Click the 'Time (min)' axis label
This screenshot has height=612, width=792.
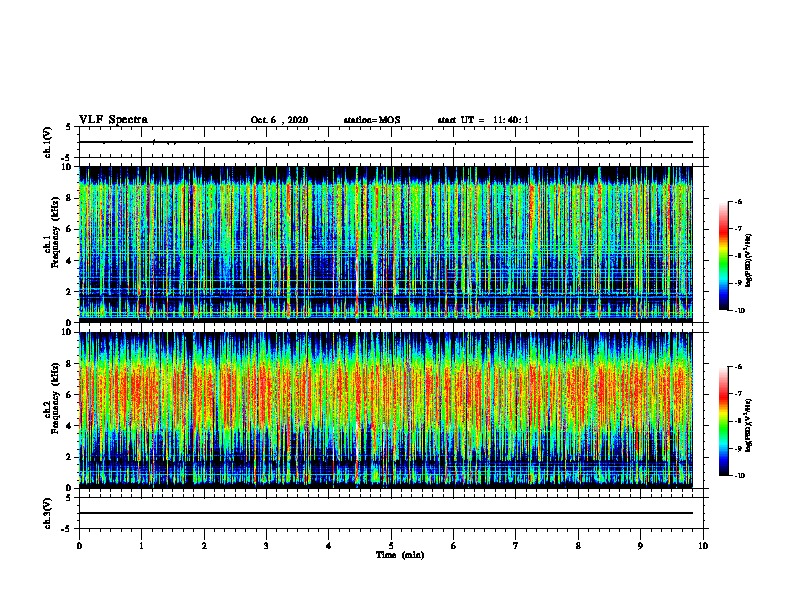coord(400,555)
